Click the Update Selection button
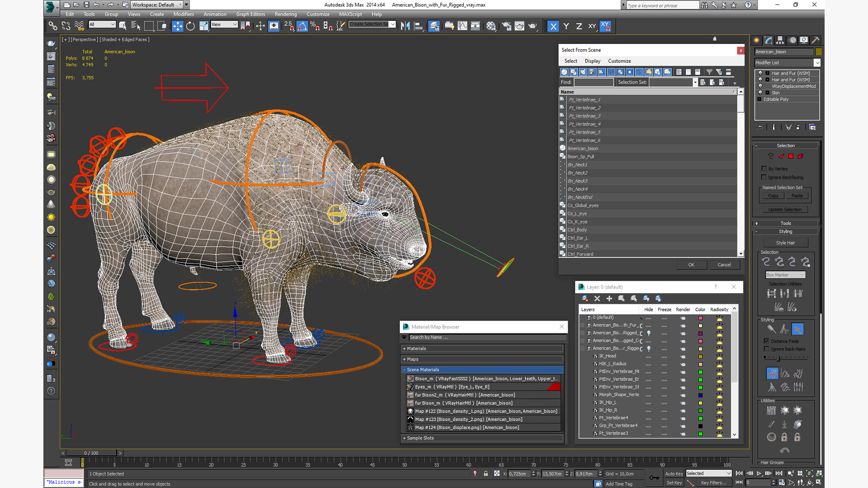Viewport: 868px width, 488px height. click(x=785, y=210)
